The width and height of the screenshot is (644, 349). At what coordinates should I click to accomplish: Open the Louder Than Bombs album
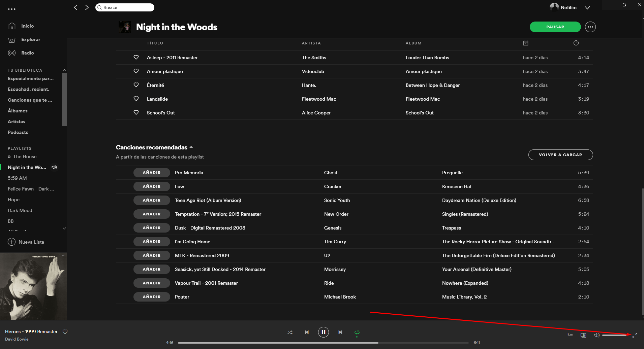click(x=427, y=58)
